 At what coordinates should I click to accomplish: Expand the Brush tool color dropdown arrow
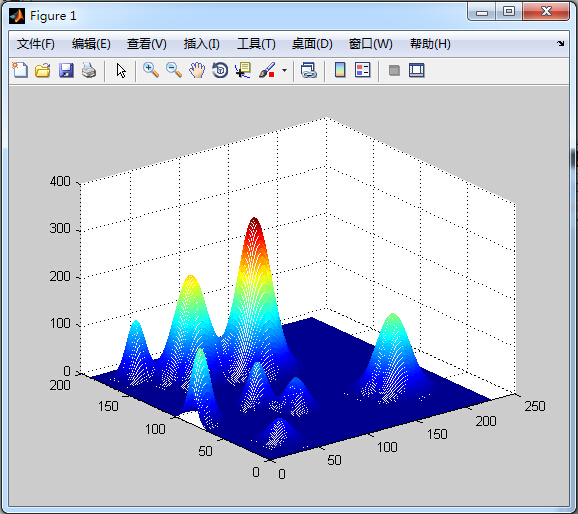click(284, 70)
